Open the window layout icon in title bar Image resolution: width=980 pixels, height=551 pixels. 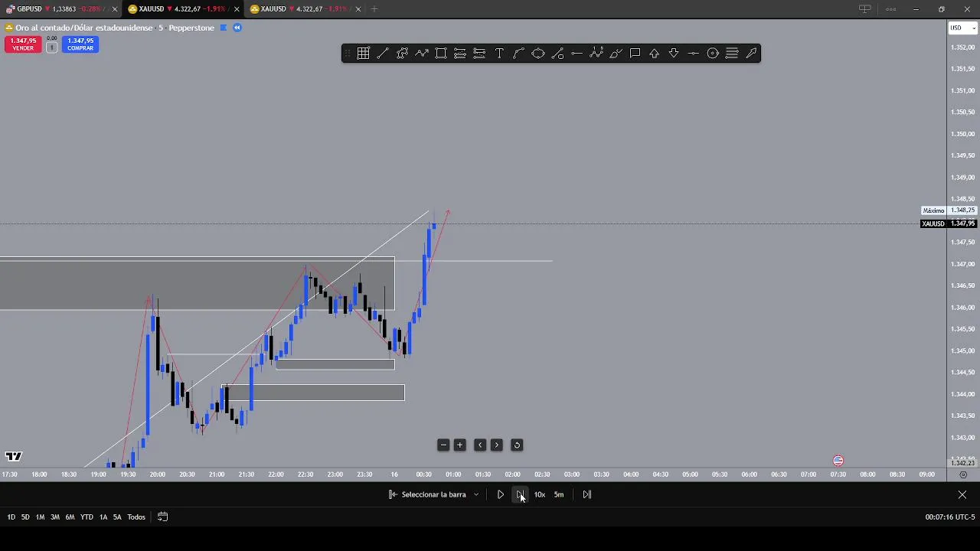click(864, 9)
